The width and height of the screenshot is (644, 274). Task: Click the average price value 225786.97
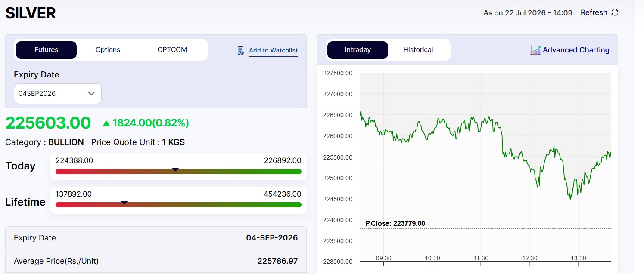pos(277,261)
